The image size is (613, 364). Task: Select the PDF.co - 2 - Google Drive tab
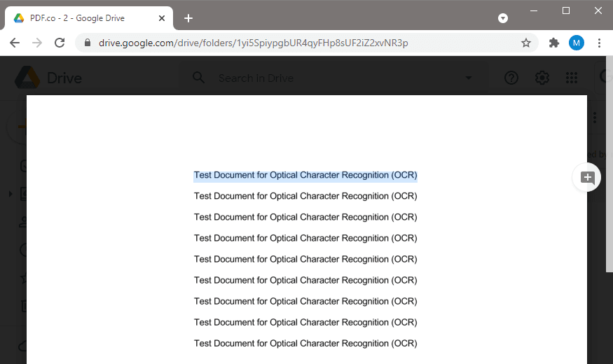click(x=77, y=18)
